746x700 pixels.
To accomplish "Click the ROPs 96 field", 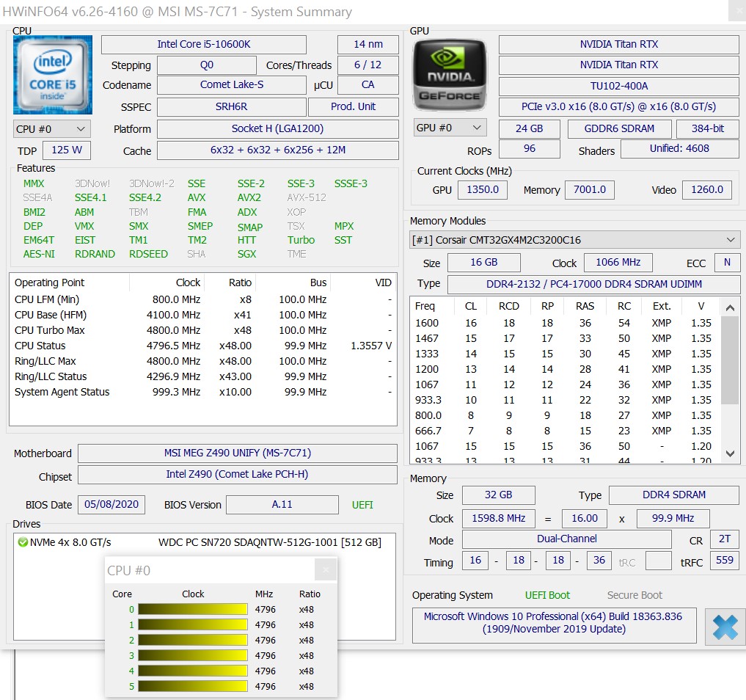I will pyautogui.click(x=529, y=148).
